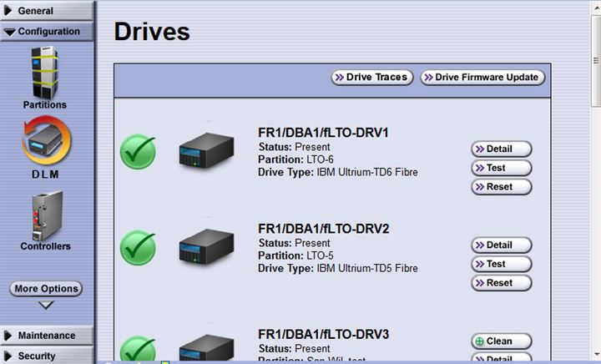Reset drive FR1/DBA1/fLTO-DRV1
This screenshot has height=364, width=601.
pyautogui.click(x=502, y=187)
